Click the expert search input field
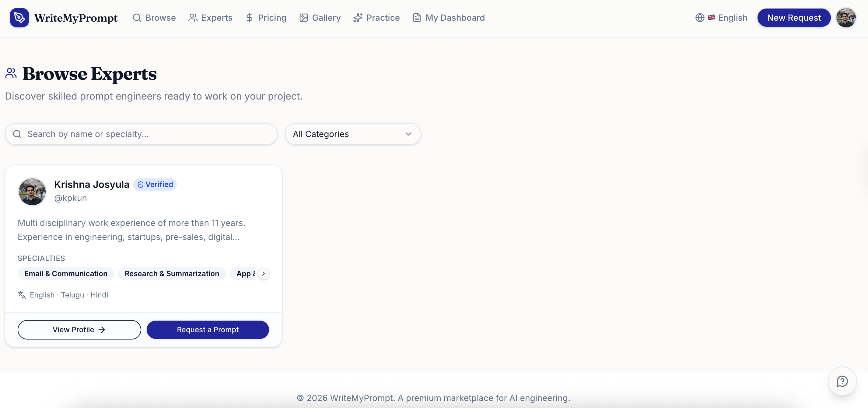 pyautogui.click(x=141, y=134)
